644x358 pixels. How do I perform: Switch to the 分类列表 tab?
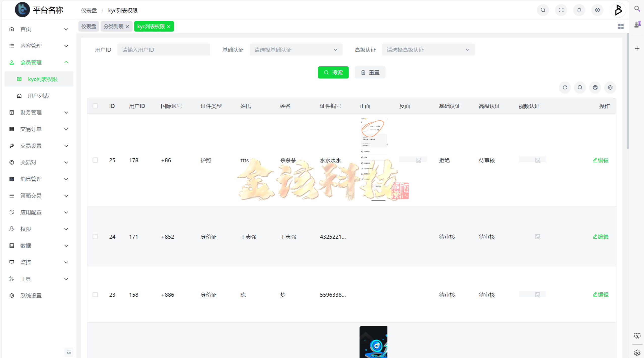113,26
